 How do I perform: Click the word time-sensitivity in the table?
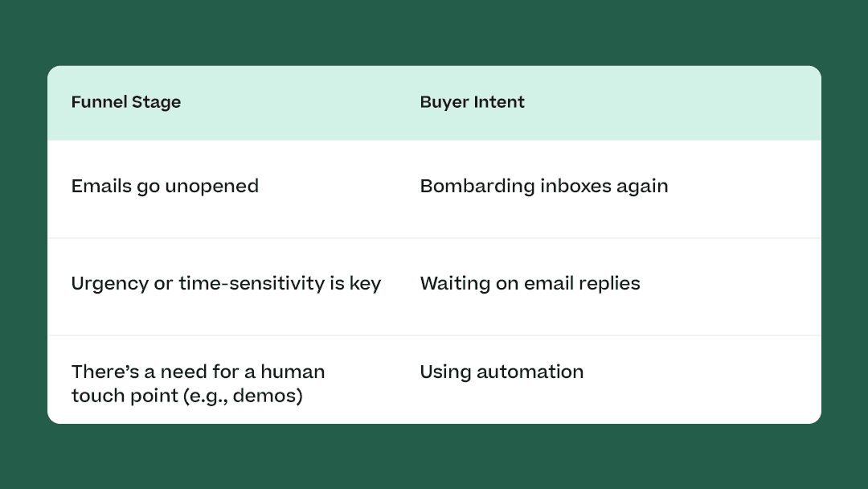point(252,284)
